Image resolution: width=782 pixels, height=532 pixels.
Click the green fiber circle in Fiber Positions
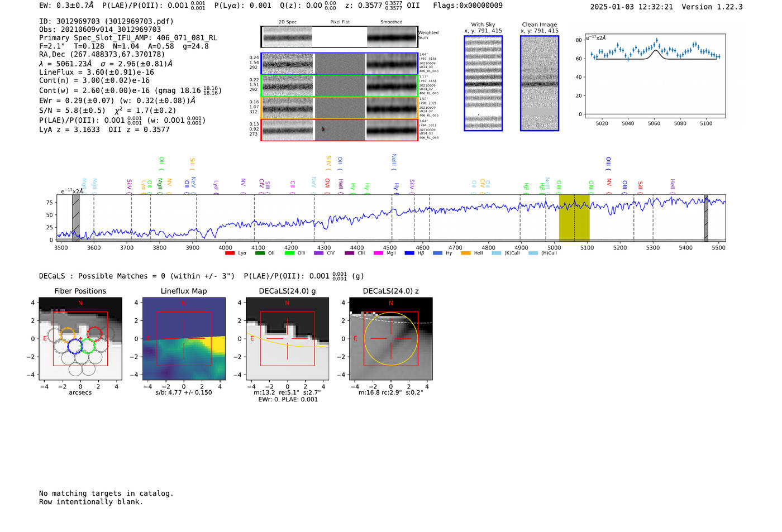(88, 346)
